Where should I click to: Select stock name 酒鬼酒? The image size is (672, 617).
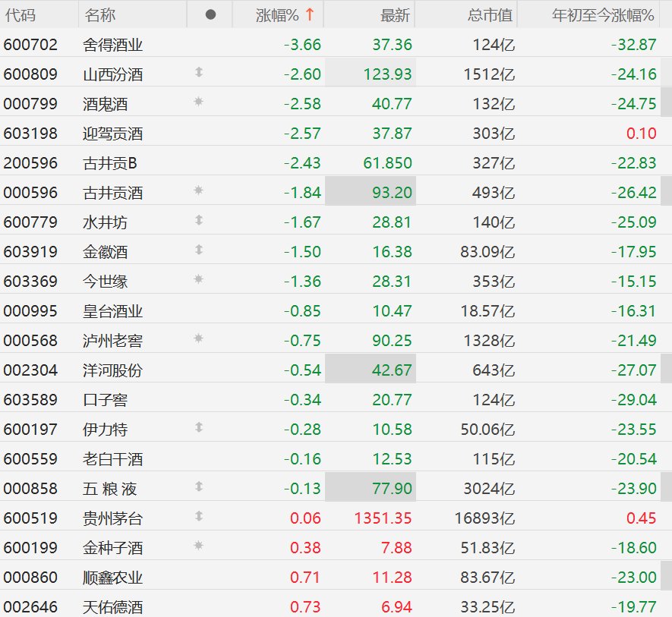click(x=106, y=104)
